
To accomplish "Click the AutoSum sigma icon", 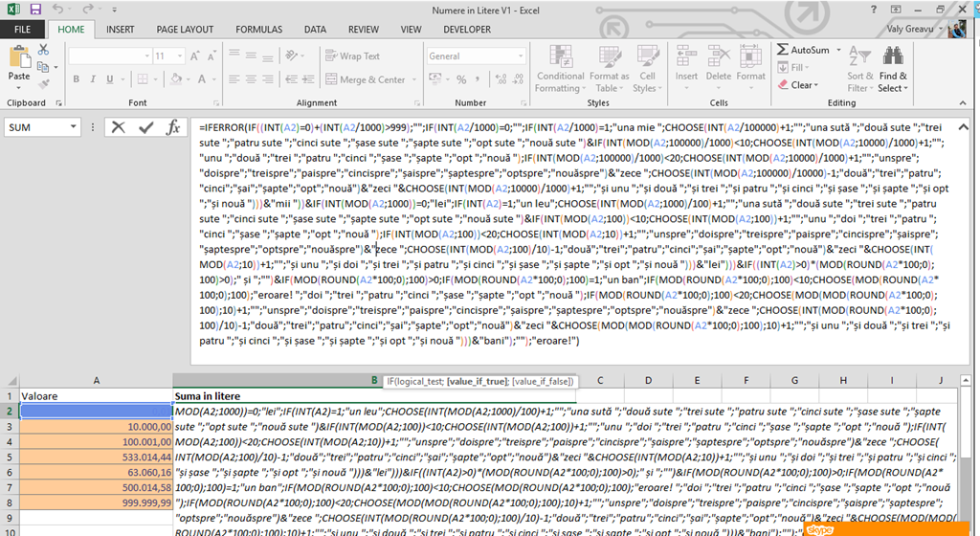I will pyautogui.click(x=783, y=50).
